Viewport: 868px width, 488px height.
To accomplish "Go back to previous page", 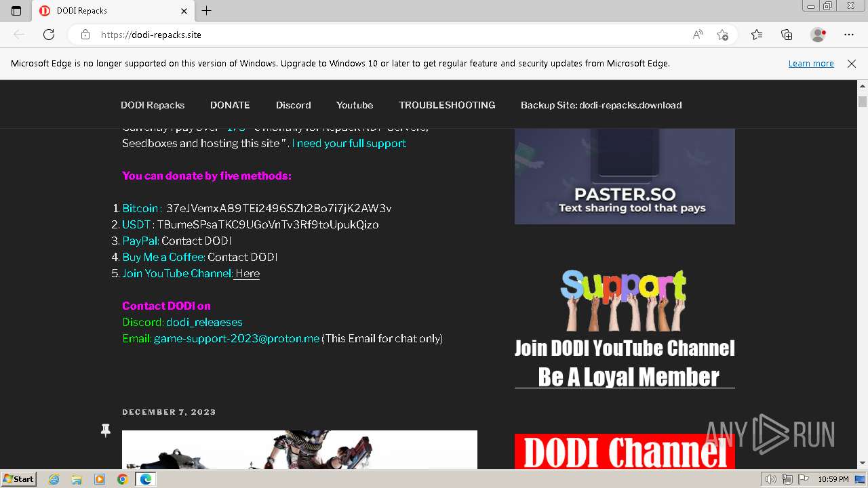I will tap(19, 35).
